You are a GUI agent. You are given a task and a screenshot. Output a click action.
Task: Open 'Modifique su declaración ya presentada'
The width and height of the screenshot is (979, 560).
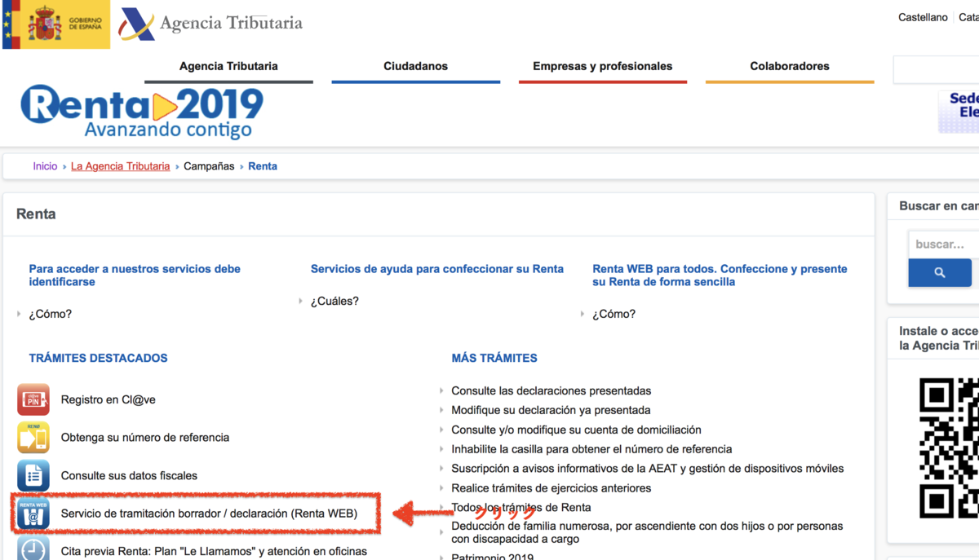(552, 410)
